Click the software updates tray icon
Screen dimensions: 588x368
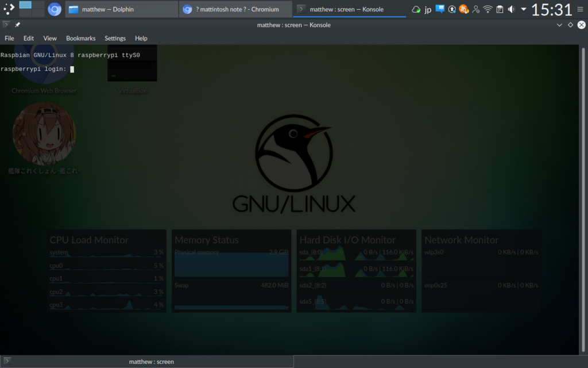pos(452,9)
